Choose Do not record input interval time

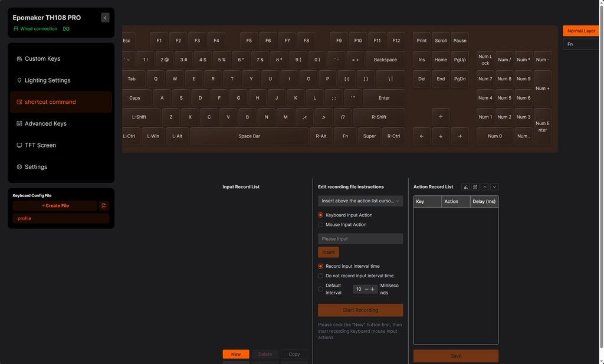coord(320,276)
